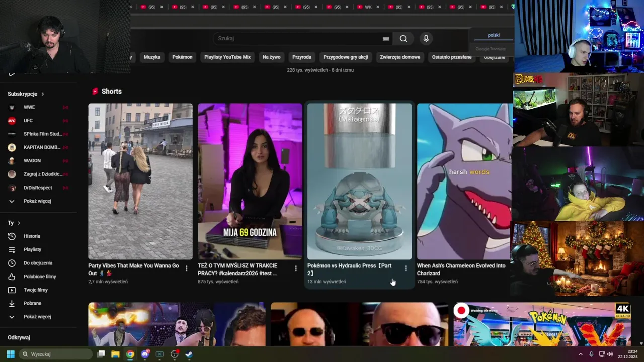
Task: Open options menu for TEŻ O TYM MYŚLISZ short
Action: 296,268
